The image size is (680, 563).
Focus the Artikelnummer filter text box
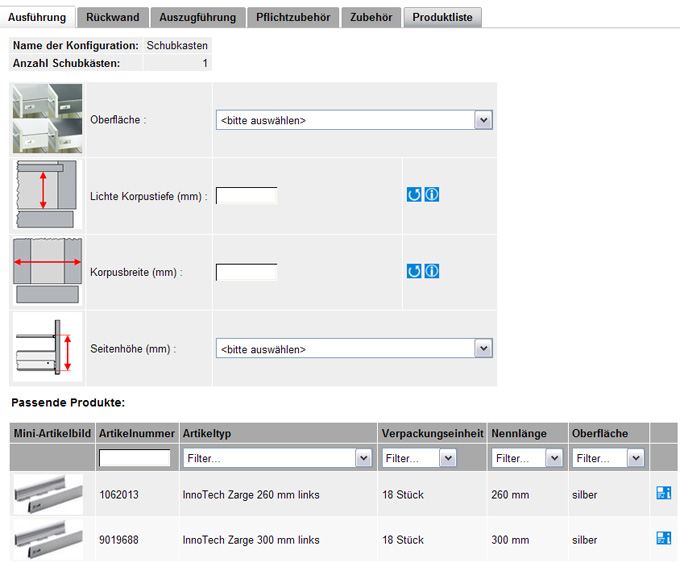point(135,458)
